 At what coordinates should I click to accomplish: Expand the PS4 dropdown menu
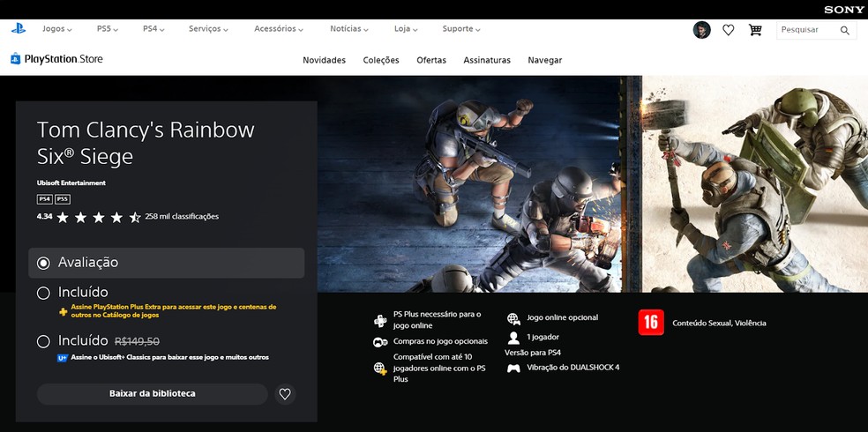click(153, 29)
